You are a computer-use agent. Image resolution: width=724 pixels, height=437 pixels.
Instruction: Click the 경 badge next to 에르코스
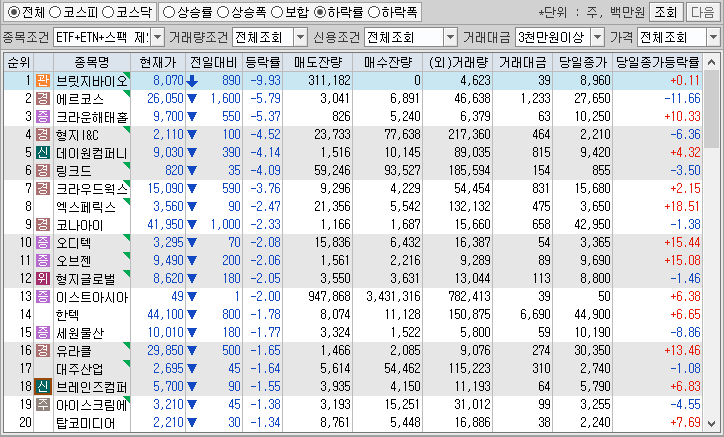[43, 99]
